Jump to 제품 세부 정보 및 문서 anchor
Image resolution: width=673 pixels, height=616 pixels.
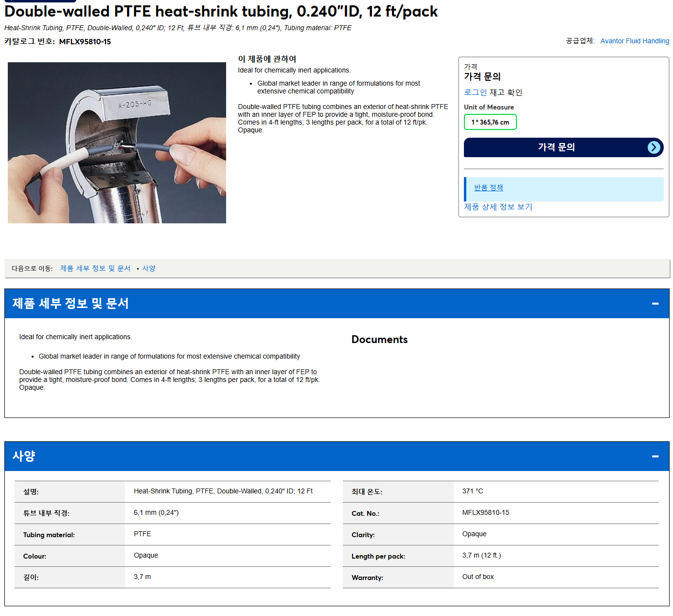[95, 269]
